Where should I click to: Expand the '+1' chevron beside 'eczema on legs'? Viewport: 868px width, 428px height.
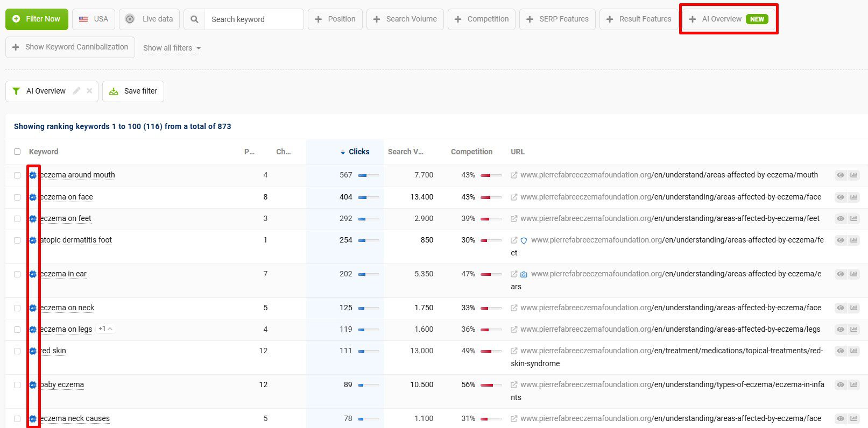(105, 329)
